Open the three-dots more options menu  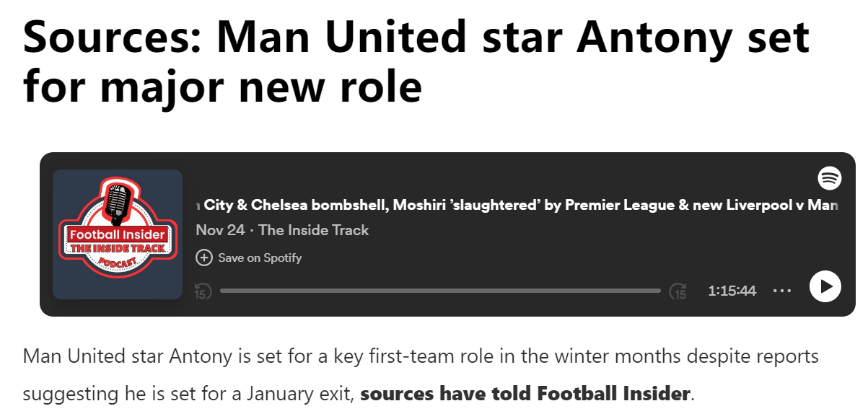[x=782, y=291]
